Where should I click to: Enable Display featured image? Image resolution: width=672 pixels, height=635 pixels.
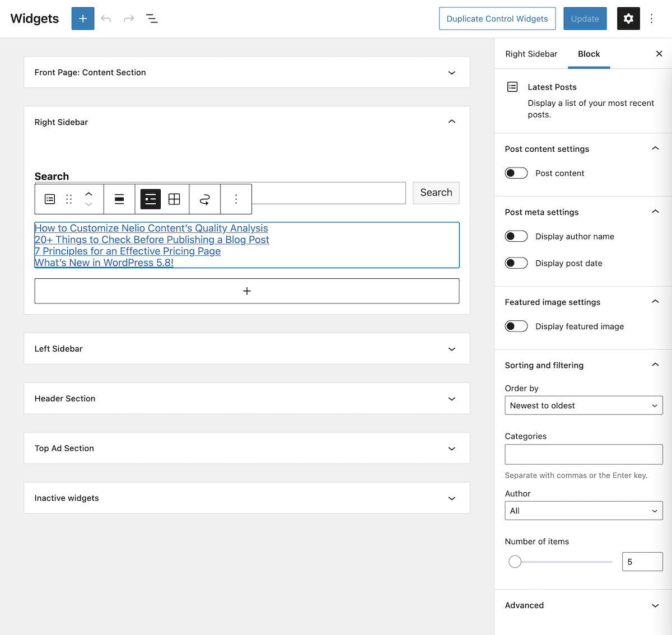[516, 326]
